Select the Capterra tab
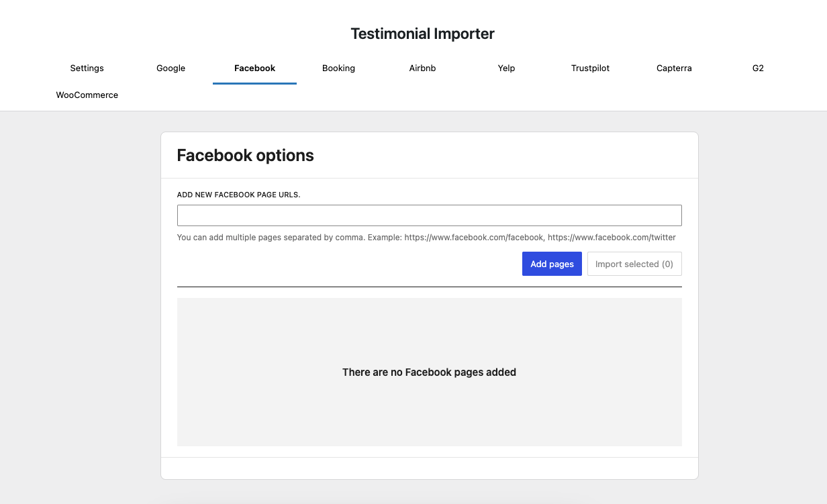 click(674, 68)
